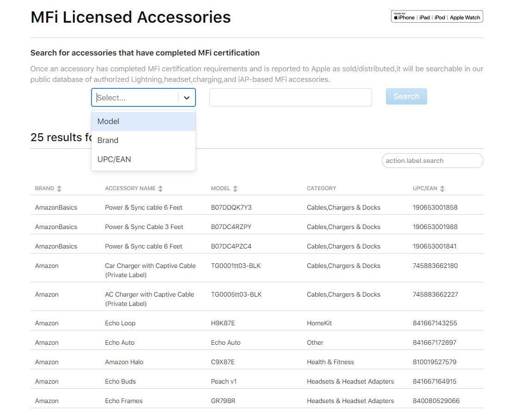Click the action.label.search filter box
Image resolution: width=532 pixels, height=410 pixels.
pyautogui.click(x=432, y=161)
